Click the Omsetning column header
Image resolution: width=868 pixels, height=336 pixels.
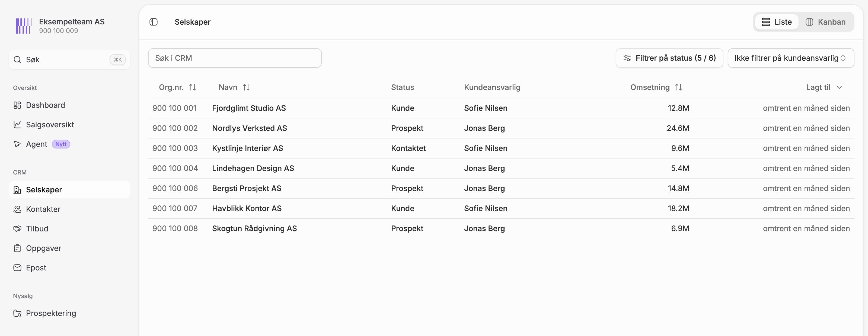point(656,87)
